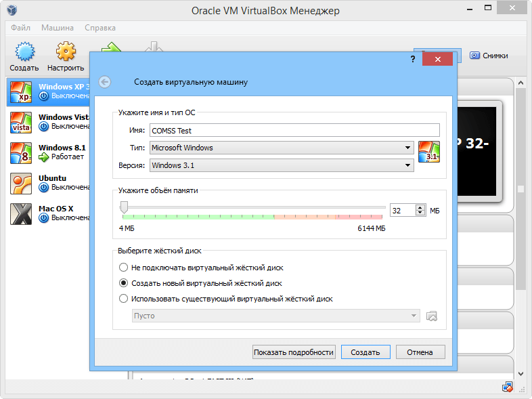
Task: Click the memory size field showing 32
Action: click(x=403, y=211)
